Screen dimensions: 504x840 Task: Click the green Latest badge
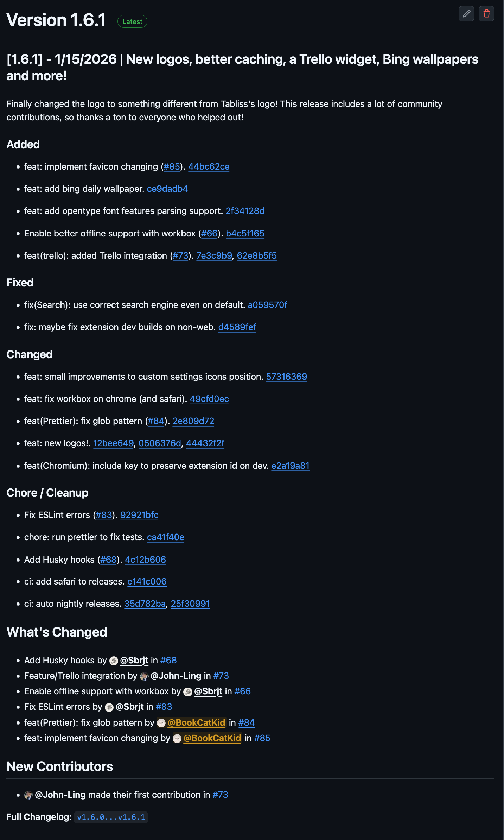point(132,21)
